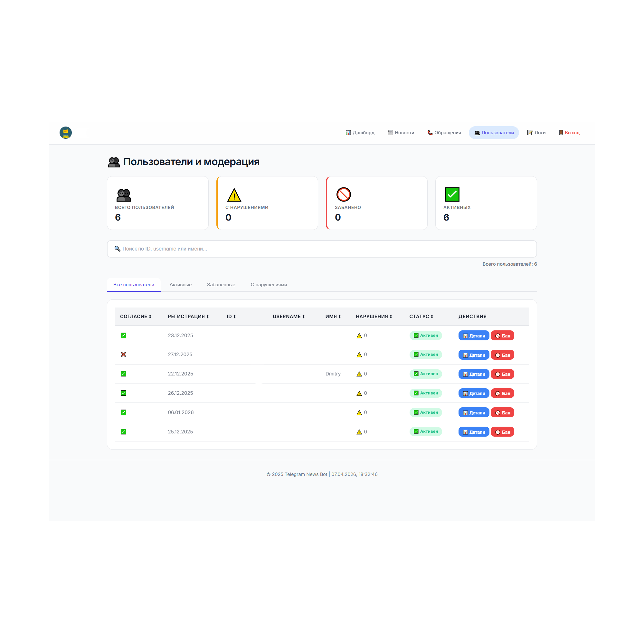The width and height of the screenshot is (644, 644).
Task: Ban the user registered 23.12.2025
Action: [x=502, y=336]
